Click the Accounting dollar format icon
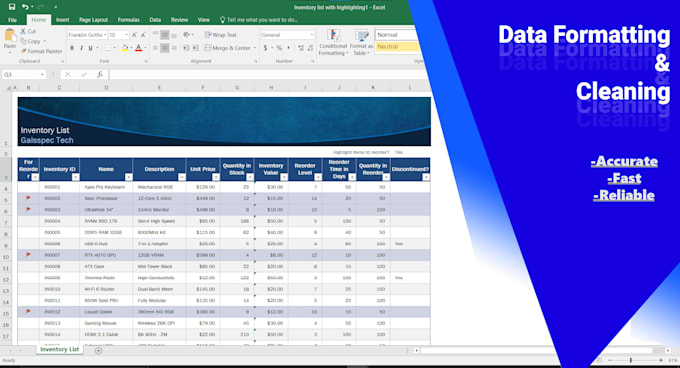The width and height of the screenshot is (680, 368). pyautogui.click(x=265, y=48)
